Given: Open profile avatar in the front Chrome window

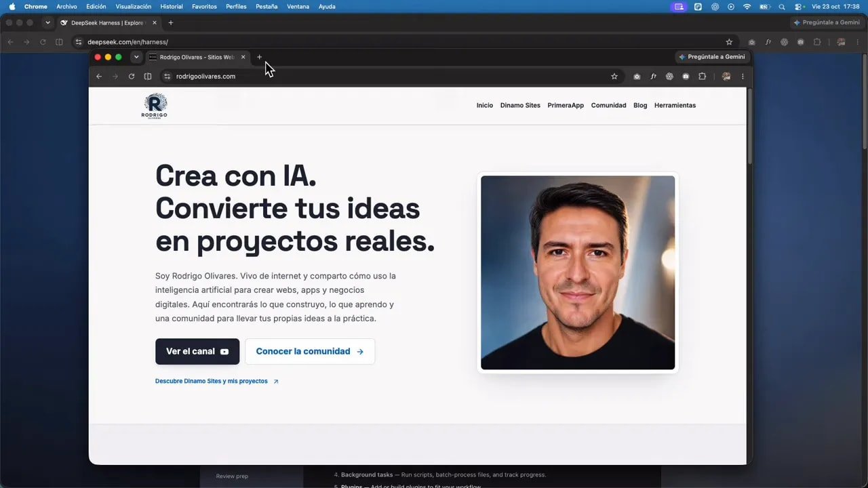Looking at the screenshot, I should [x=726, y=77].
